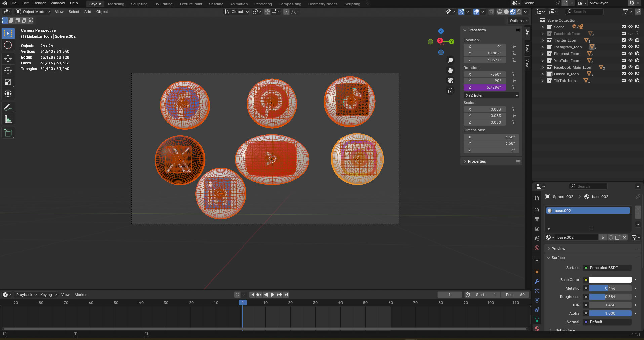The image size is (644, 340).
Task: Open the Tool sidebar tab
Action: point(528,48)
